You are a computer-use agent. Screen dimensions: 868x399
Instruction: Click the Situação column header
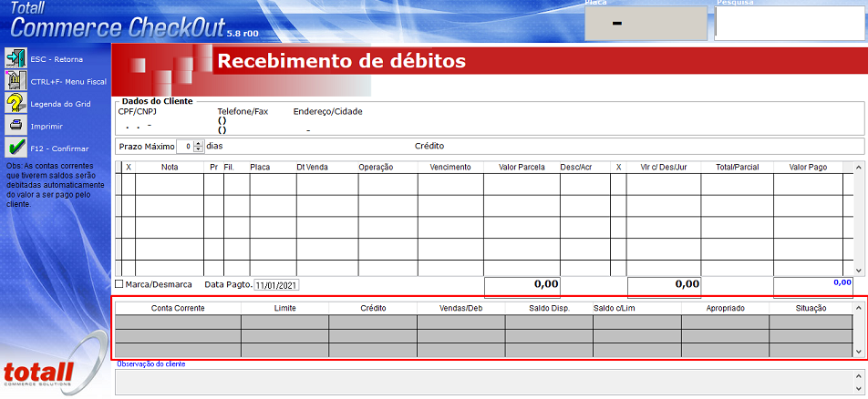point(811,308)
